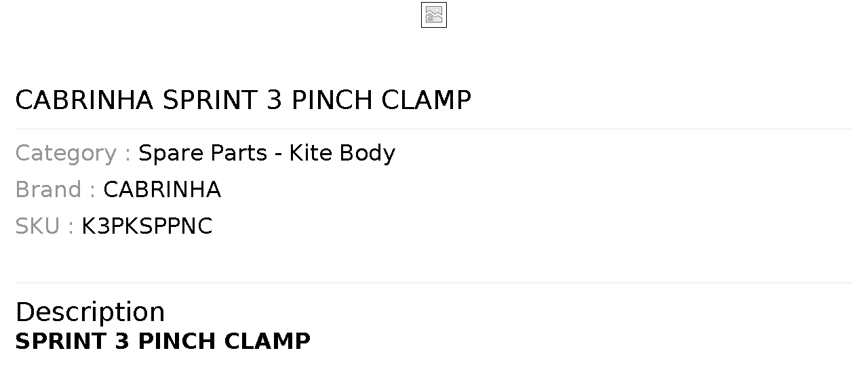
Task: Open the CABRINHA brand value link
Action: [162, 190]
